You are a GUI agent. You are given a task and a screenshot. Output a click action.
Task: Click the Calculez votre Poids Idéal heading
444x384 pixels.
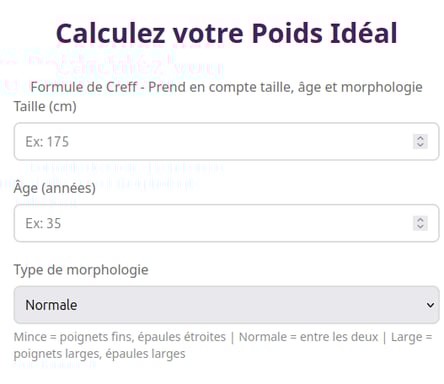[x=227, y=33]
